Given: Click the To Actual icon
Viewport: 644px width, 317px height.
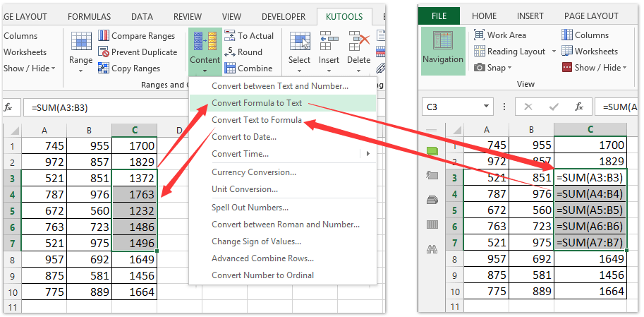Looking at the screenshot, I should point(230,36).
